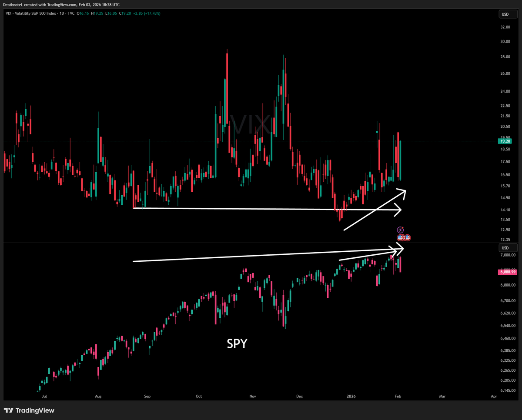
Task: Click the 20.50 price scale label
Action: pyautogui.click(x=505, y=127)
